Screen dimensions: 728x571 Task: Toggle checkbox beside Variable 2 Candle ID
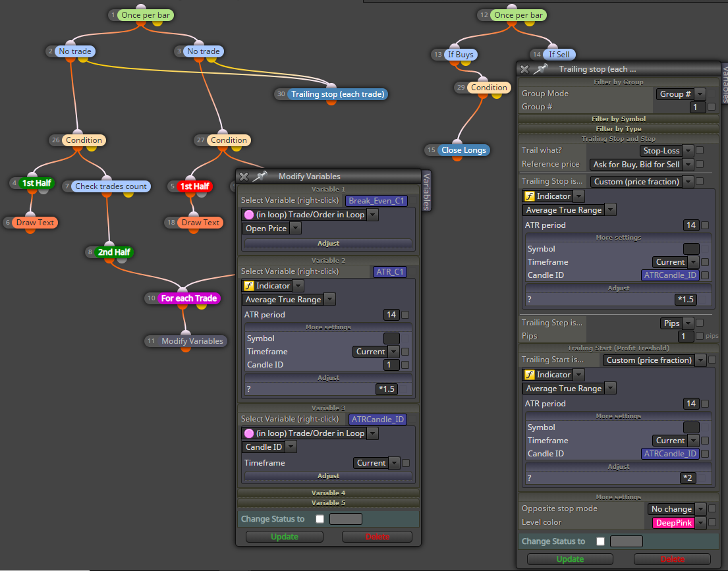click(x=405, y=365)
